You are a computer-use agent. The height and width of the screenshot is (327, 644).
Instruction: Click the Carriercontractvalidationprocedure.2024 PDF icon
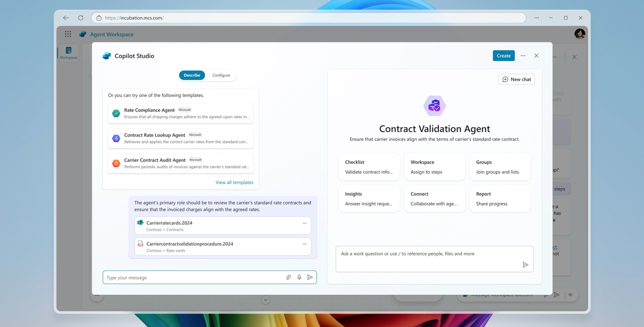141,243
